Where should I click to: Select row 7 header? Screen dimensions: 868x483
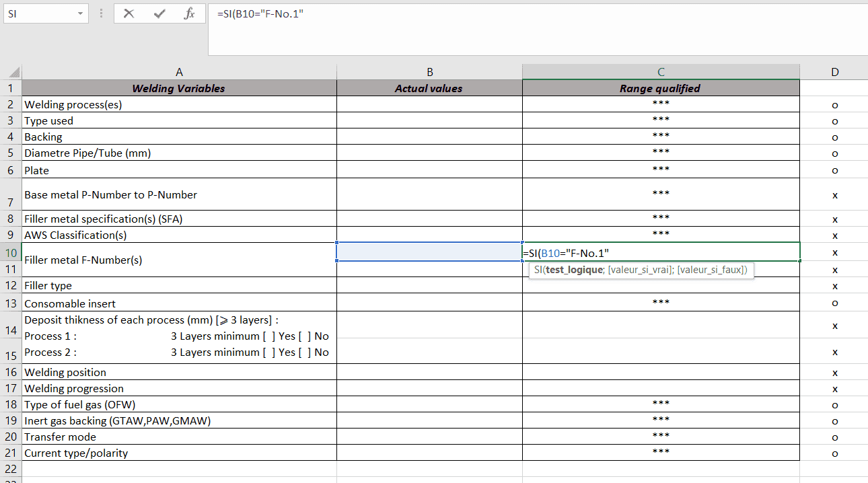11,194
